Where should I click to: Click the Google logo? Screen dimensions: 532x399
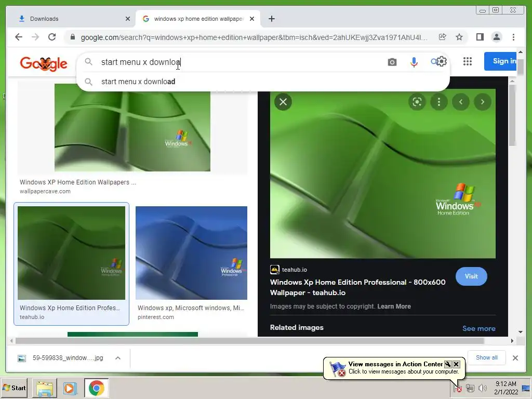tap(44, 63)
